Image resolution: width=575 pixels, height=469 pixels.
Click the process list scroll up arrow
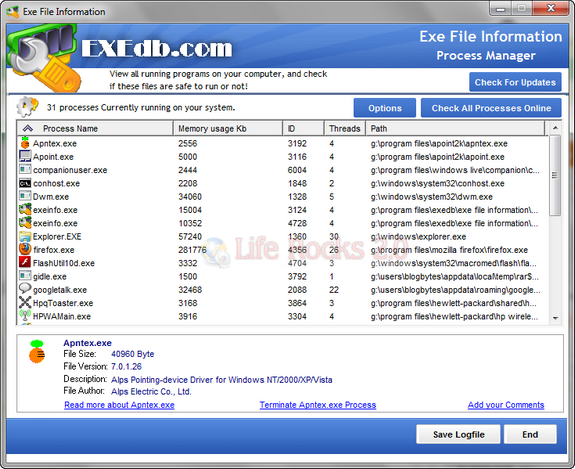(555, 128)
